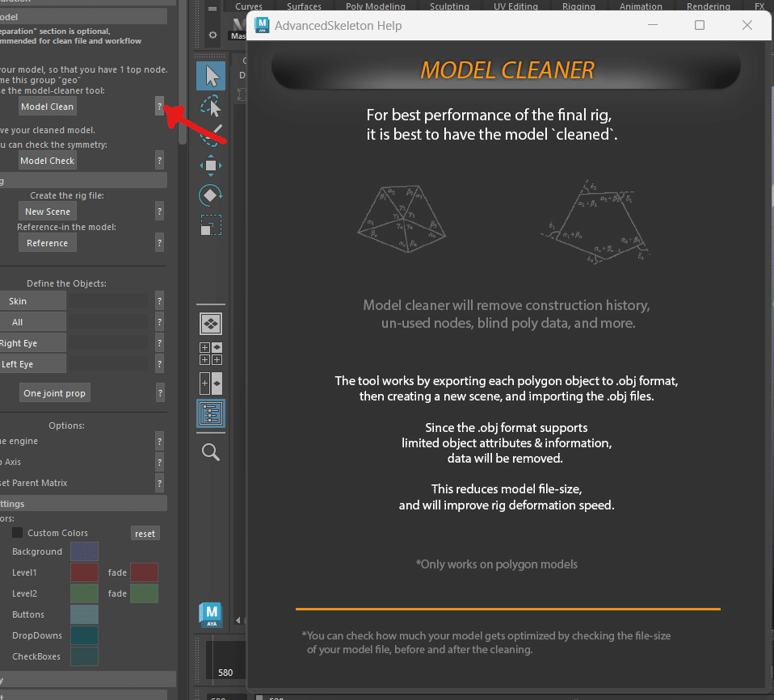Screen dimensions: 774x700
Task: Open help question mark for engine option
Action: click(159, 441)
